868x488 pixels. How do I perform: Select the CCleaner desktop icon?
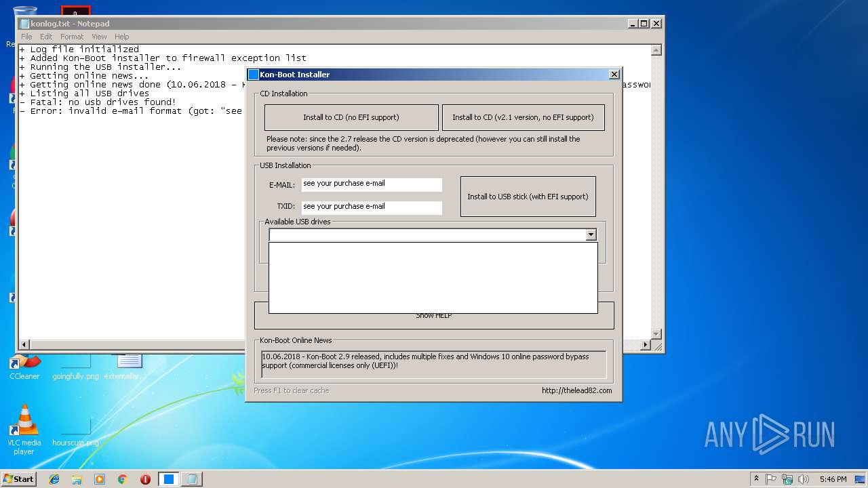(24, 367)
